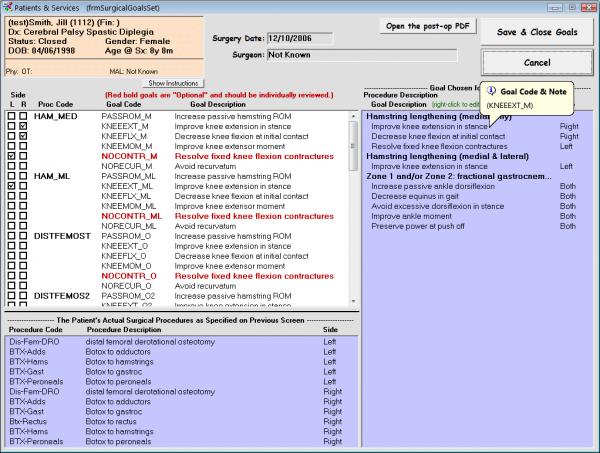Select chosen goal 'Decrease equinus in gait'
The width and height of the screenshot is (600, 453).
(x=415, y=196)
